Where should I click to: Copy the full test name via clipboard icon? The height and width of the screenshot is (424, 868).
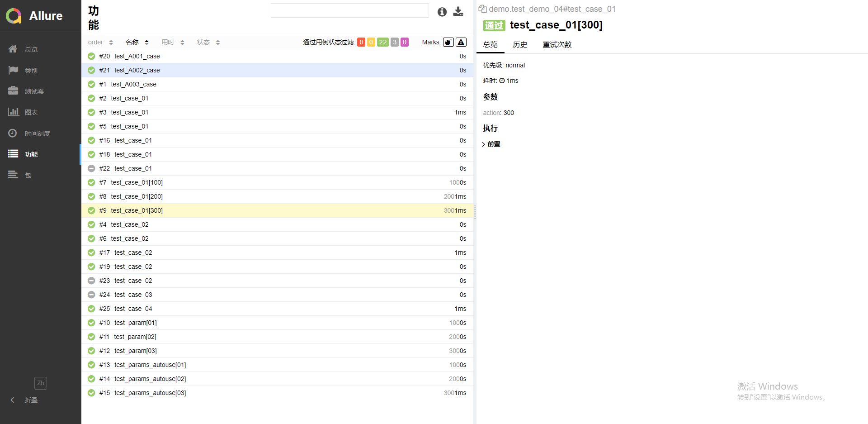click(483, 9)
